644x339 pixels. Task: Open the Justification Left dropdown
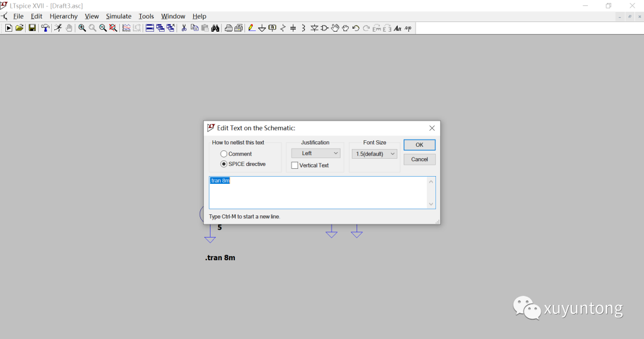(x=315, y=153)
